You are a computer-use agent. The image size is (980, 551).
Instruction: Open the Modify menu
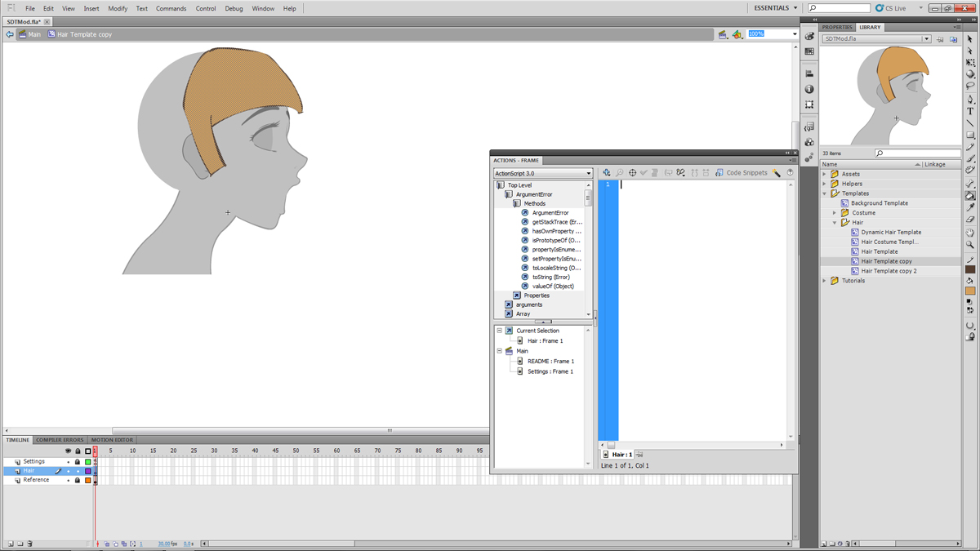pos(118,8)
